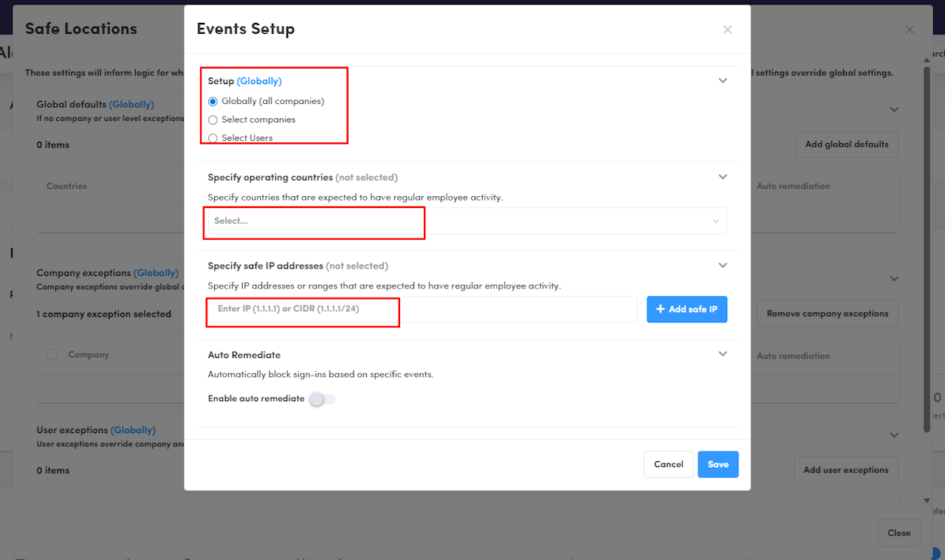Cancel the Events Setup dialog
This screenshot has height=560, width=945.
point(668,464)
